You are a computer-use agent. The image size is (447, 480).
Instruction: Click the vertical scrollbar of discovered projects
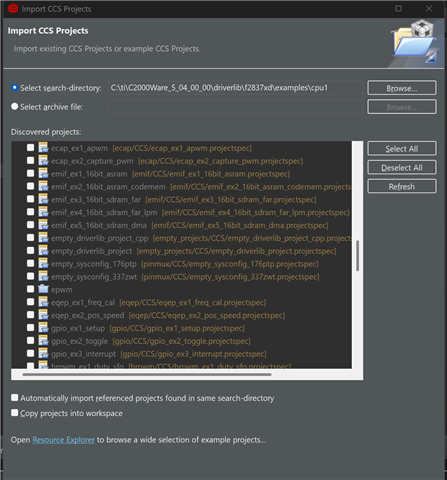357,255
